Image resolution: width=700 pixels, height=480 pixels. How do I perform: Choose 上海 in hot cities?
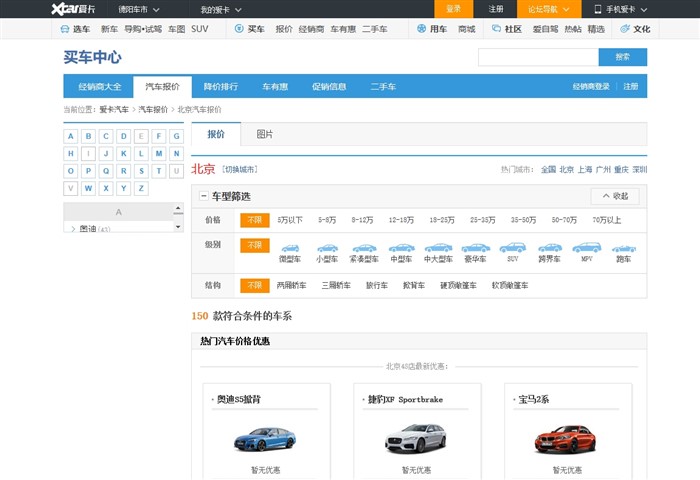pos(584,170)
